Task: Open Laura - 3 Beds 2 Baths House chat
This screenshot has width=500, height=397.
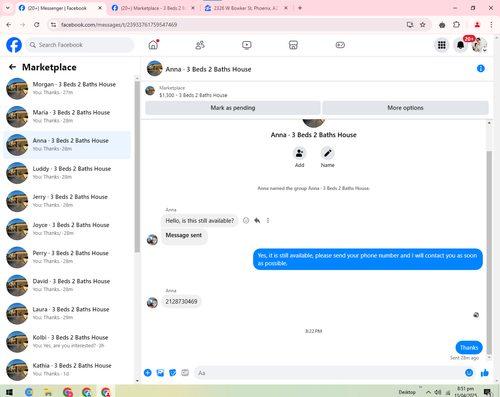Action: [67, 313]
